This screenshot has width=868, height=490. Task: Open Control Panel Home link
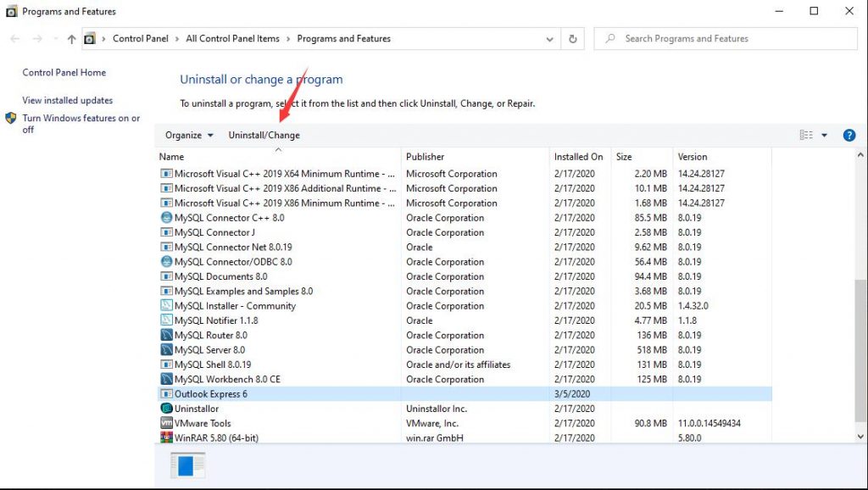pyautogui.click(x=64, y=73)
